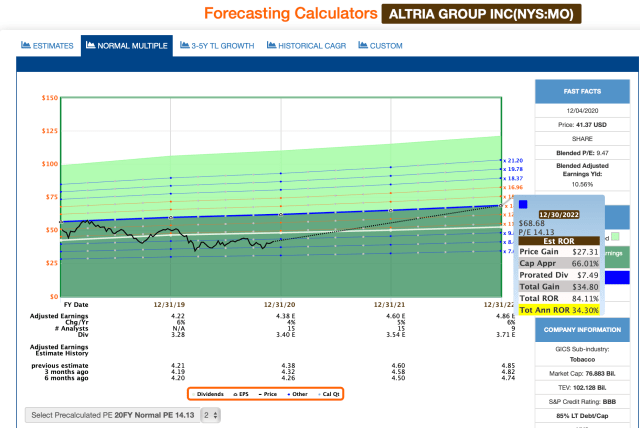Click the S&P Credit Rating: BBB entry
640x428 pixels.
(x=582, y=401)
